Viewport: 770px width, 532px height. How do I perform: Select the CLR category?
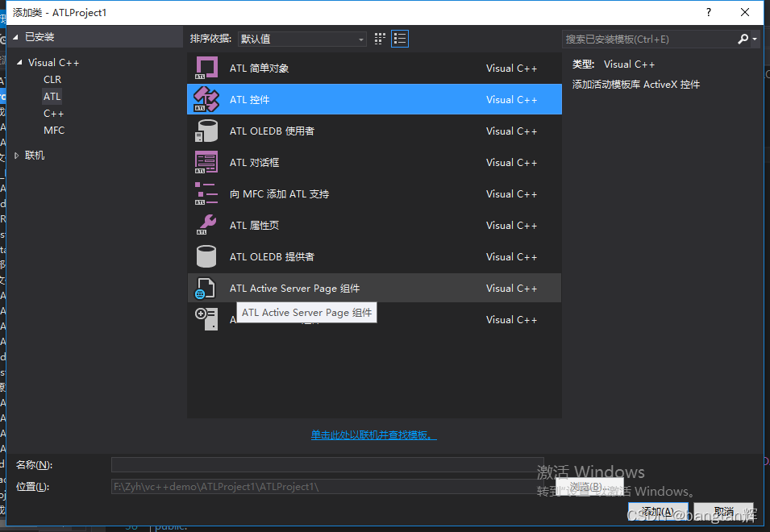[52, 79]
